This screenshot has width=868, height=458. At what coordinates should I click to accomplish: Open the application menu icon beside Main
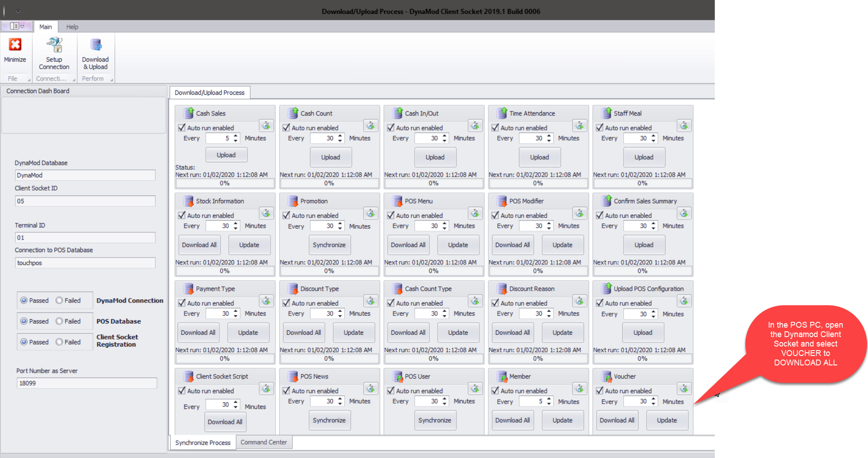[x=17, y=26]
